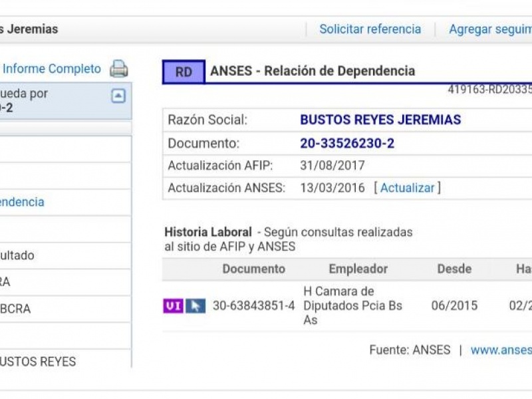The width and height of the screenshot is (532, 399).
Task: Click the name BUSTOS REYES JEREMIAS
Action: 380,120
